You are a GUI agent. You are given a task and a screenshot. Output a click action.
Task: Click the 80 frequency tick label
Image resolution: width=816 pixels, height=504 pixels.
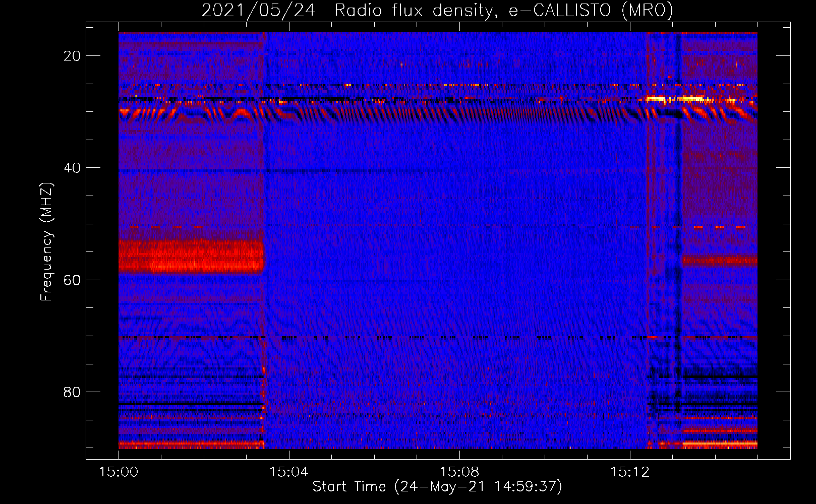72,392
